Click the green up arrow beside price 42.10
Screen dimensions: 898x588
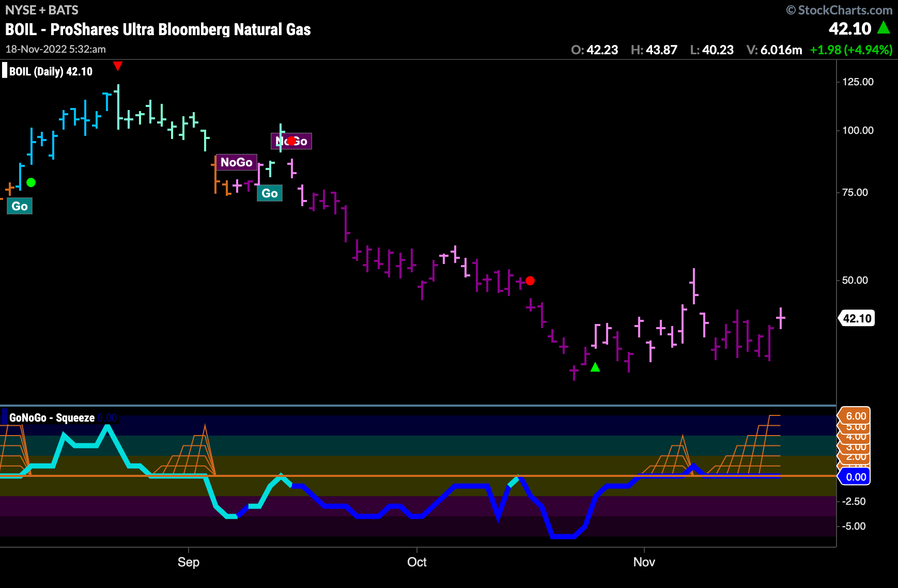tap(884, 27)
